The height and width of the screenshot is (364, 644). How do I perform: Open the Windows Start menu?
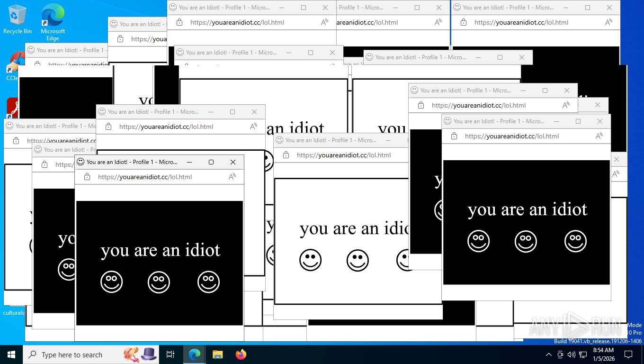pyautogui.click(x=11, y=355)
